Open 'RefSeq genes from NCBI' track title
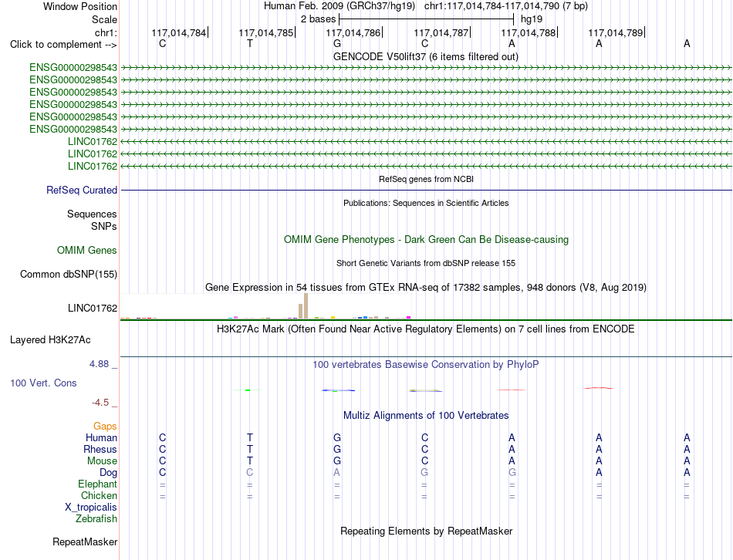This screenshot has width=733, height=560. (x=426, y=179)
